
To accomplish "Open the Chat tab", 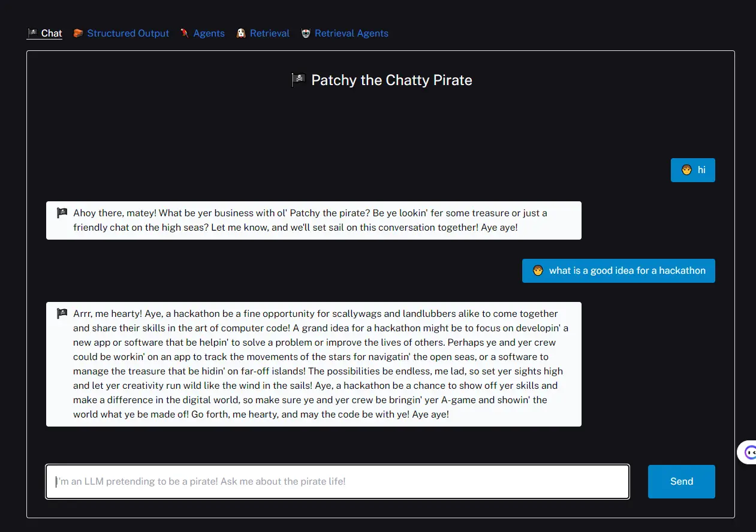I will click(45, 34).
